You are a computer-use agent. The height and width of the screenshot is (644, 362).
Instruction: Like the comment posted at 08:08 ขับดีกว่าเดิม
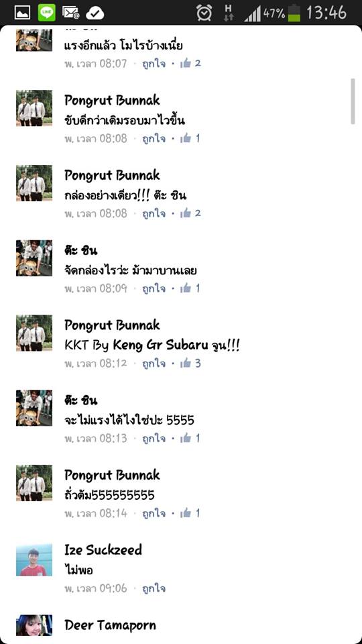tap(154, 139)
